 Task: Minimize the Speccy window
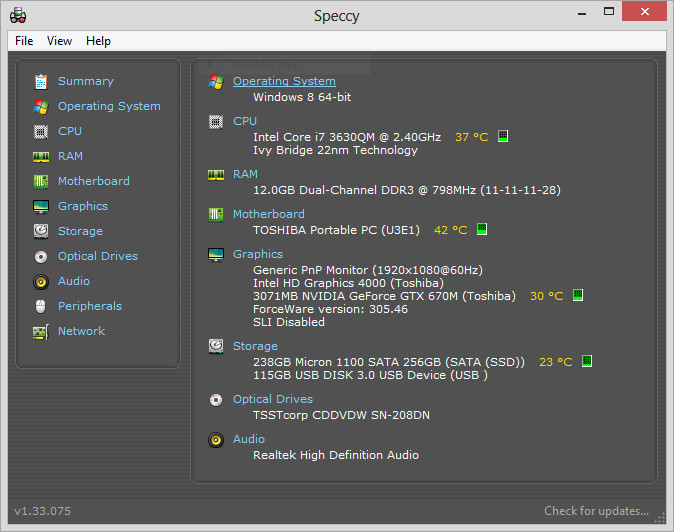coord(582,12)
